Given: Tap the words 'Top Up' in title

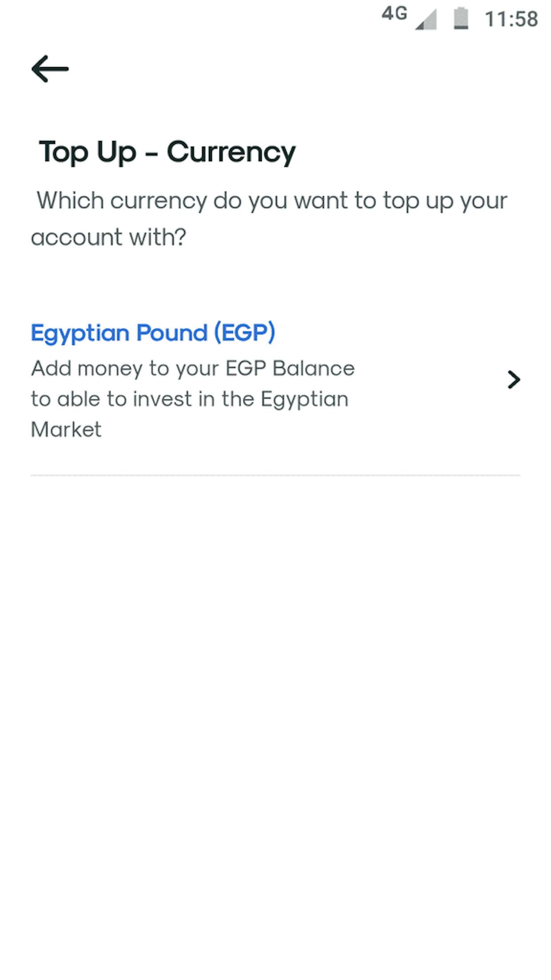Looking at the screenshot, I should (88, 153).
